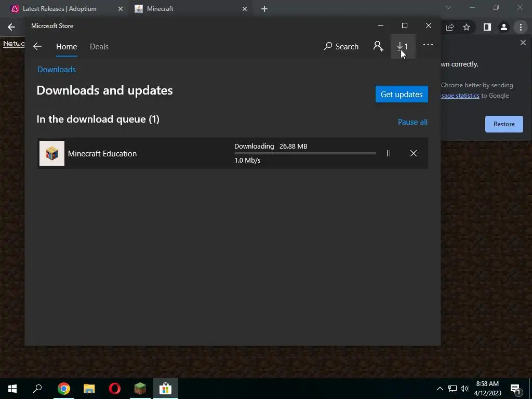Open the Minecraft launcher taskbar icon
Screen dimensions: 532x399
pyautogui.click(x=140, y=389)
